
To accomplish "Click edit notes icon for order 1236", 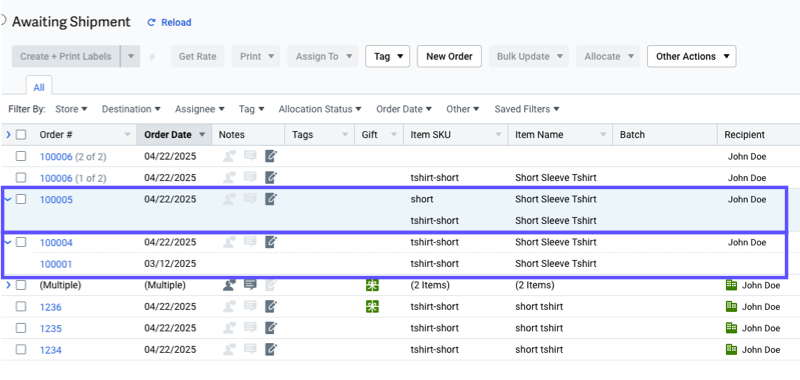I will coord(271,307).
